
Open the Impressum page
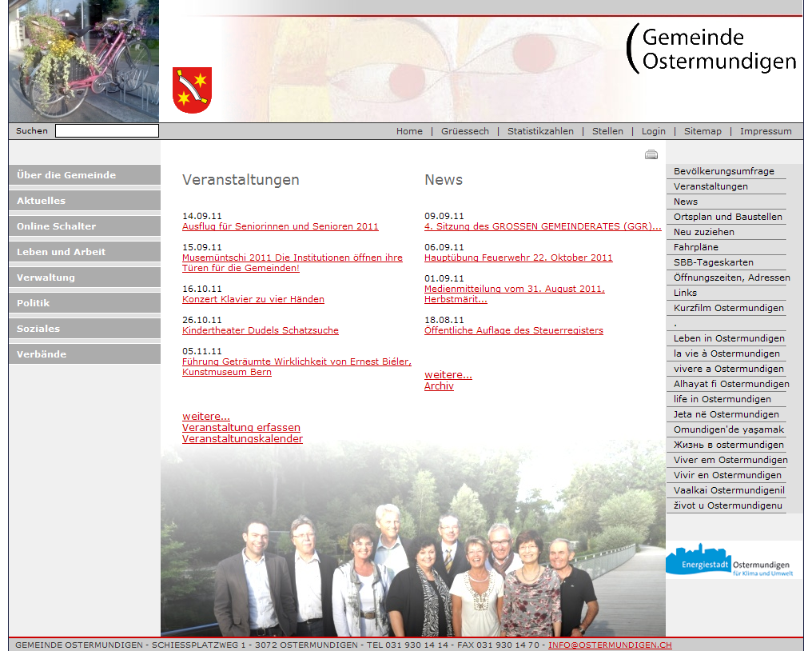[766, 131]
